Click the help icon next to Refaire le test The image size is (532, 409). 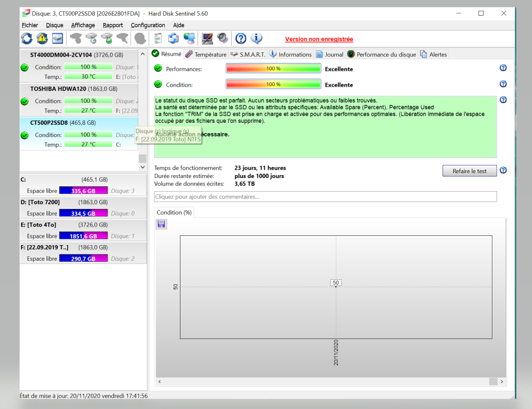503,170
